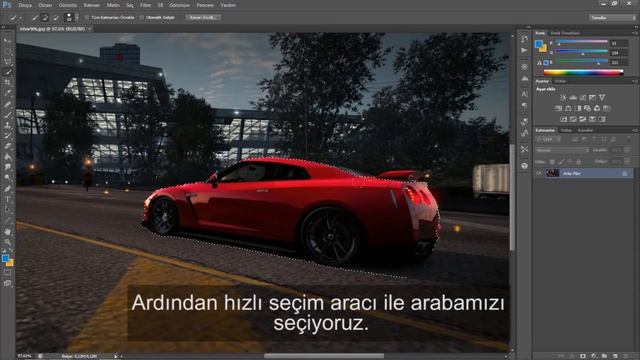
Task: Enable Tüm Katmanları Örnekle checkbox
Action: coord(87,18)
